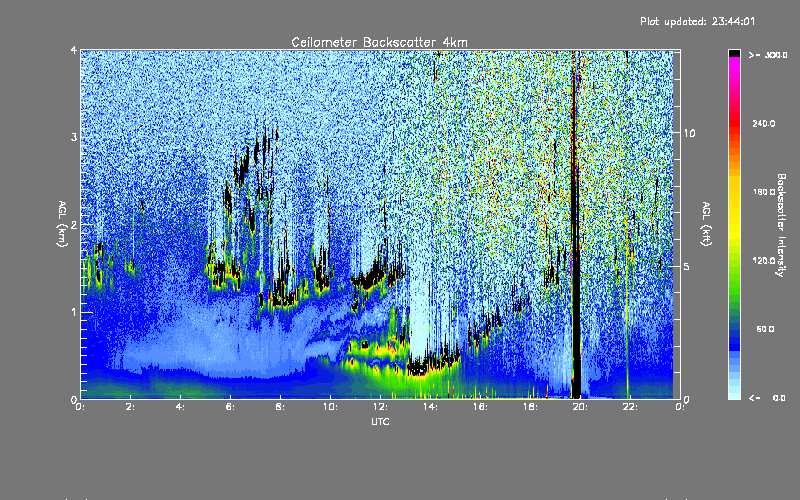Click the "10:" hour tick on UTC axis
Screen dimensions: 800x500
click(x=330, y=407)
